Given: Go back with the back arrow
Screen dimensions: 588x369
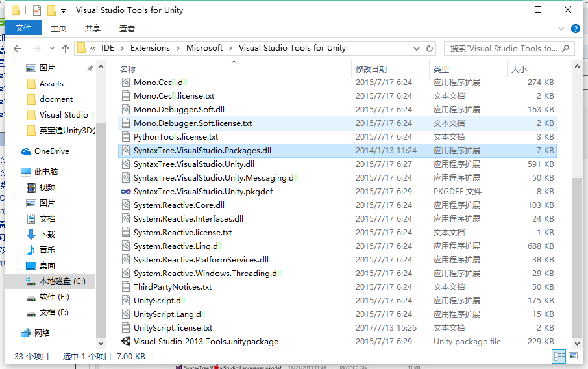Looking at the screenshot, I should (18, 49).
